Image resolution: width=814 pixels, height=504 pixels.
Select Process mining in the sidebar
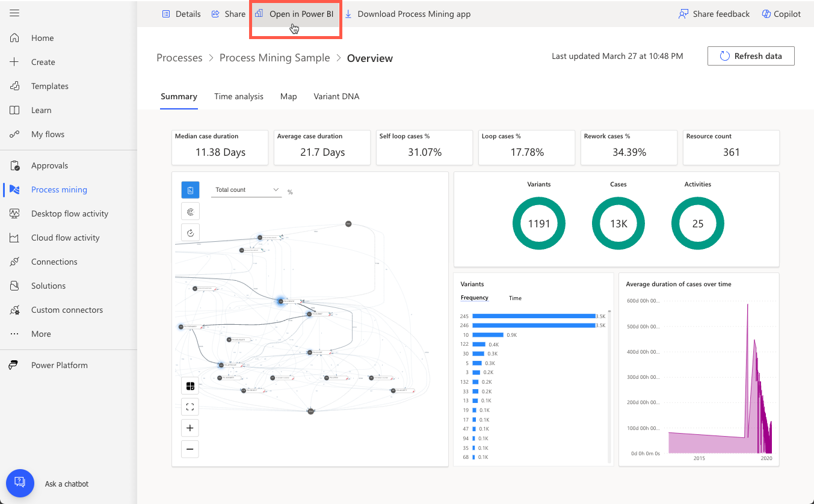pyautogui.click(x=59, y=189)
